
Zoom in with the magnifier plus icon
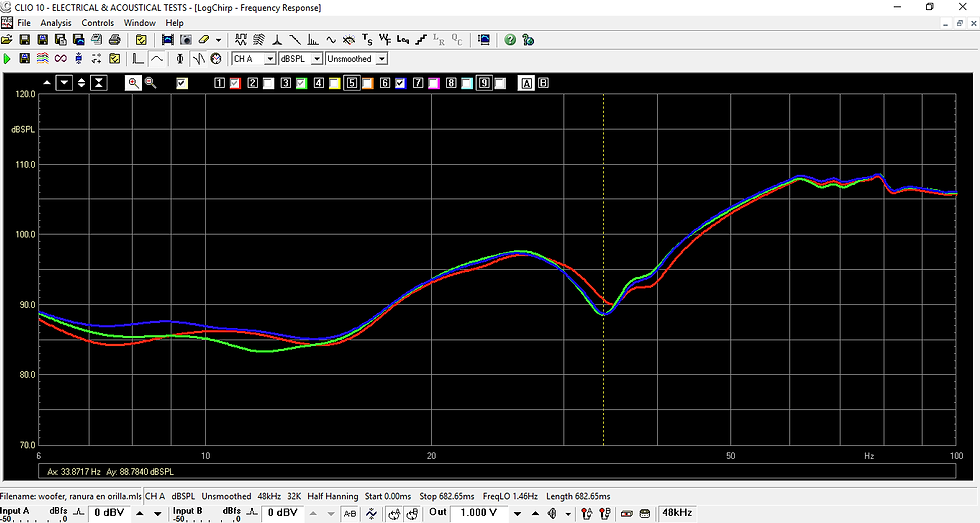pos(133,82)
